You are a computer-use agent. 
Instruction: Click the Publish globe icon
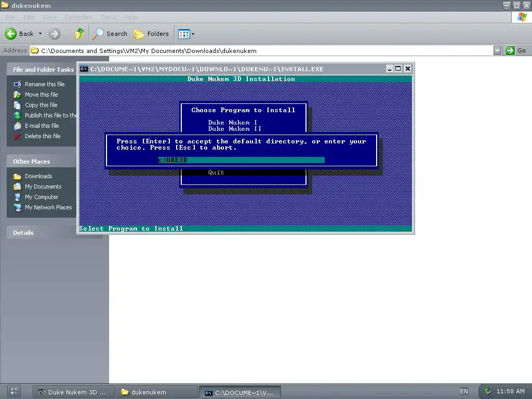(17, 116)
